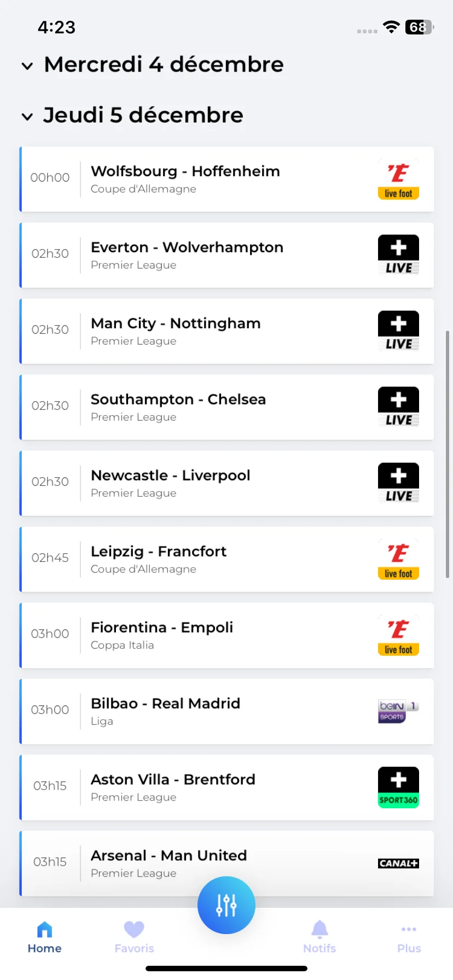Viewport: 453px width, 980px height.
Task: Go to the Home tab
Action: [44, 937]
